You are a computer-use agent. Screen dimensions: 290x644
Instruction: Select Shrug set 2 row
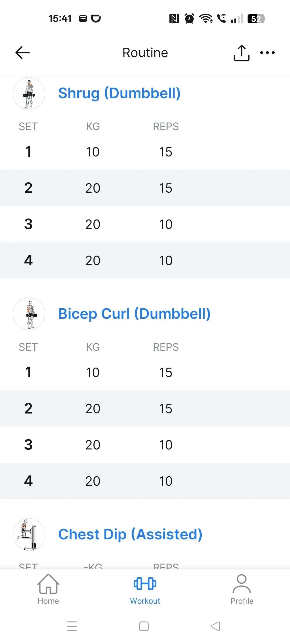[x=145, y=188]
